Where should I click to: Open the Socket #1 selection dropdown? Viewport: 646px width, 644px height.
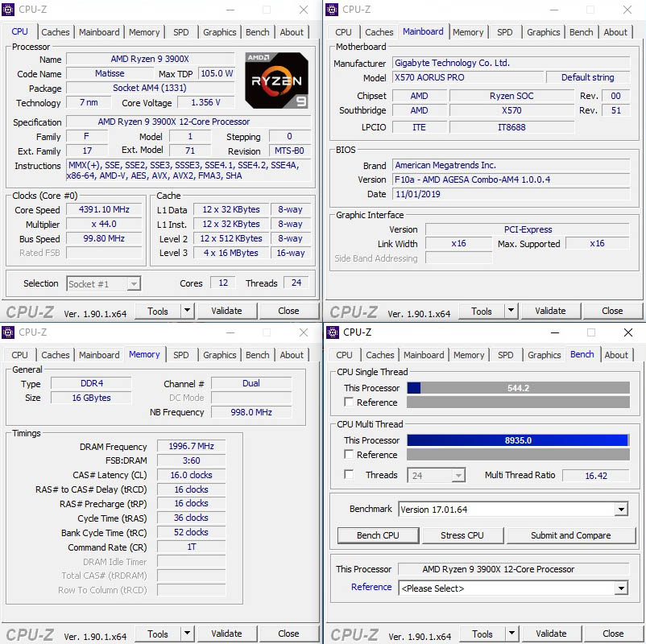(134, 283)
